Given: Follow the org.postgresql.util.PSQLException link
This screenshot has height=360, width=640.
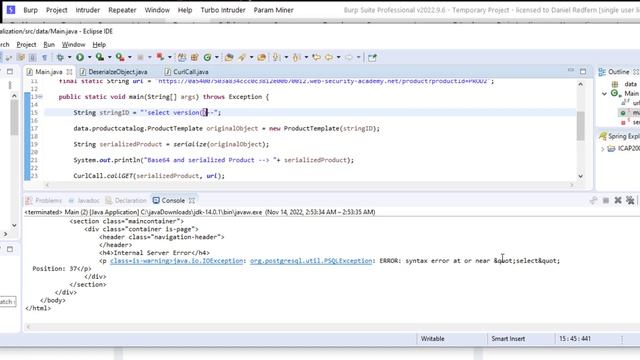Looking at the screenshot, I should coord(311,260).
